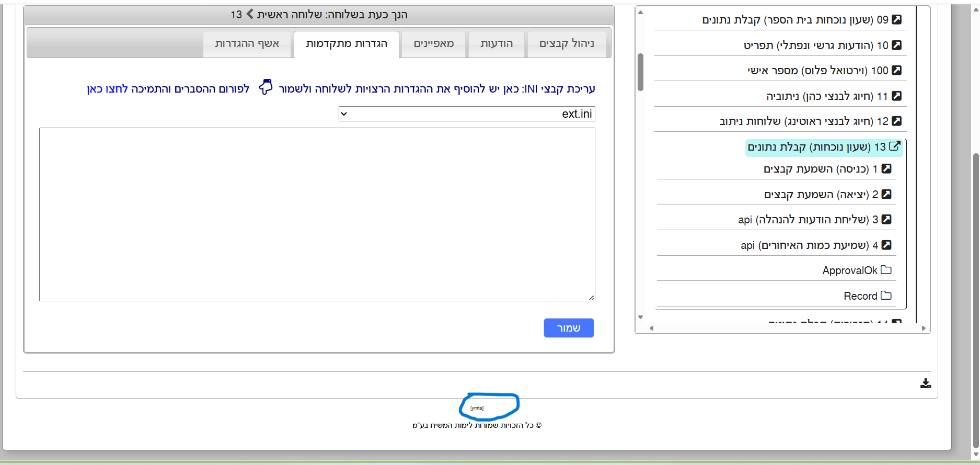Switch to הודעות tab
This screenshot has height=465, width=980.
[497, 43]
